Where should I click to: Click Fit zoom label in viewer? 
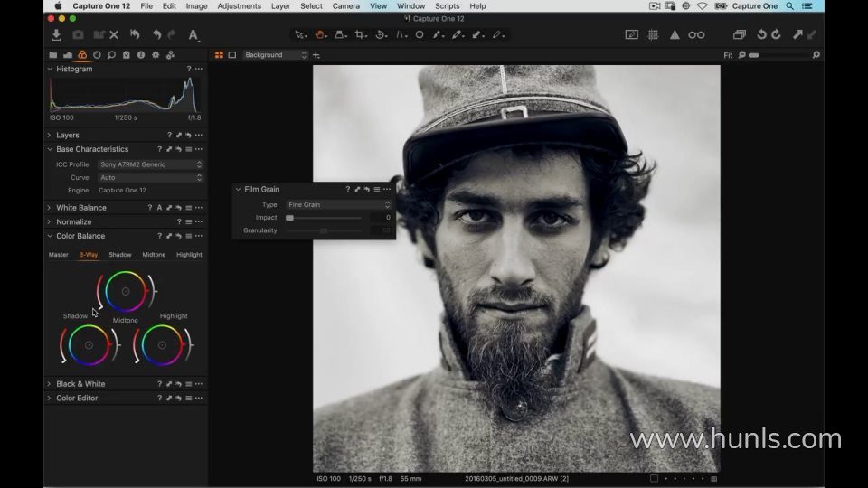(728, 55)
